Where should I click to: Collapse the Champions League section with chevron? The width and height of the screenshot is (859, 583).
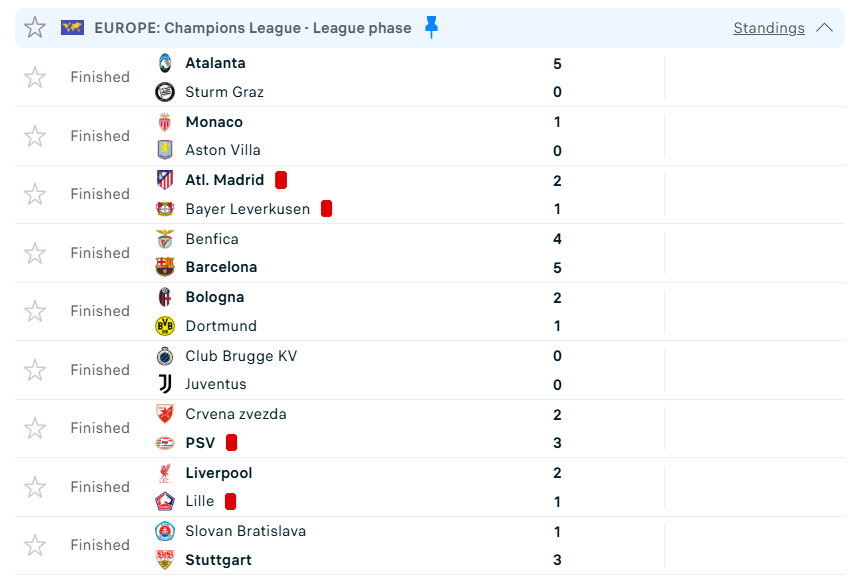[824, 27]
